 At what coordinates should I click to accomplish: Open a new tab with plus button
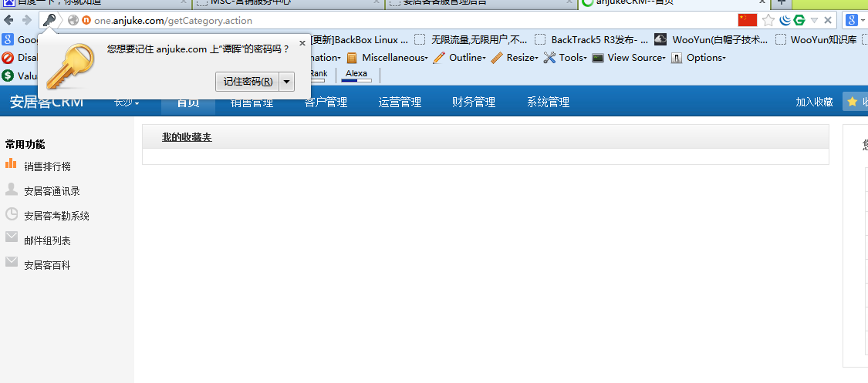781,3
